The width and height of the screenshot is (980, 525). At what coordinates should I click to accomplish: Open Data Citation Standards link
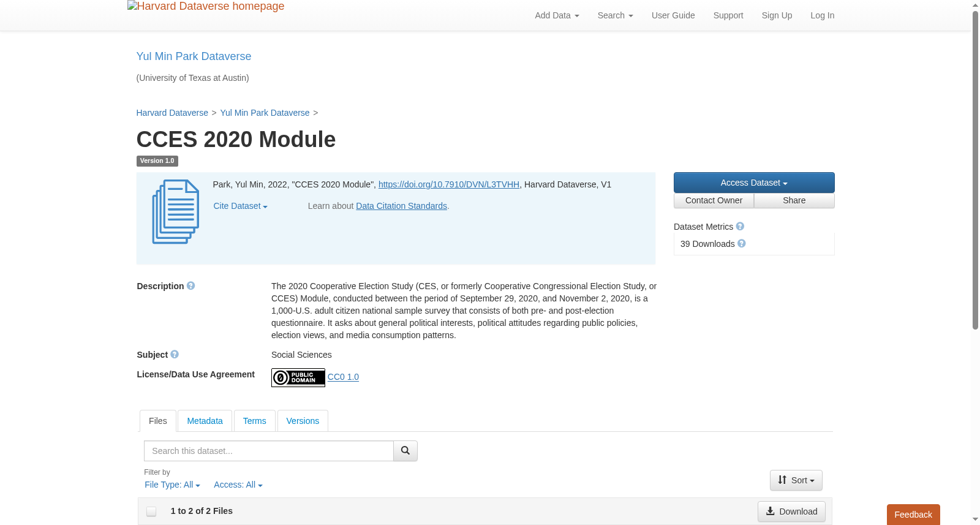click(x=401, y=206)
